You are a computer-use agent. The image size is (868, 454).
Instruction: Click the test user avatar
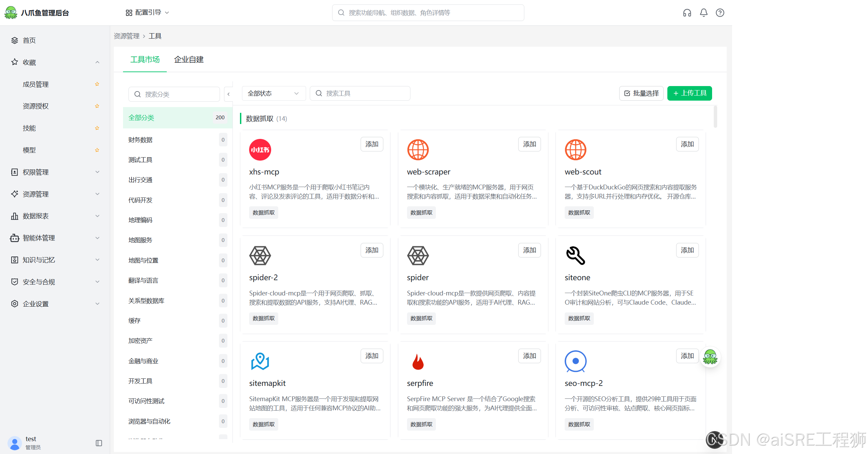(15, 443)
